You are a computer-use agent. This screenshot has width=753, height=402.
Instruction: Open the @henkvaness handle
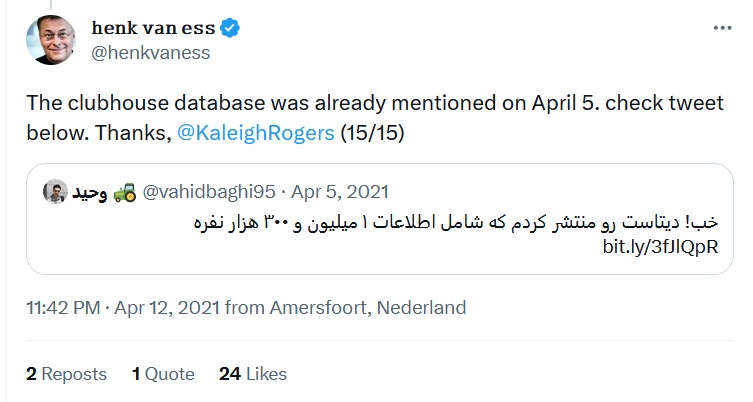[x=150, y=54]
